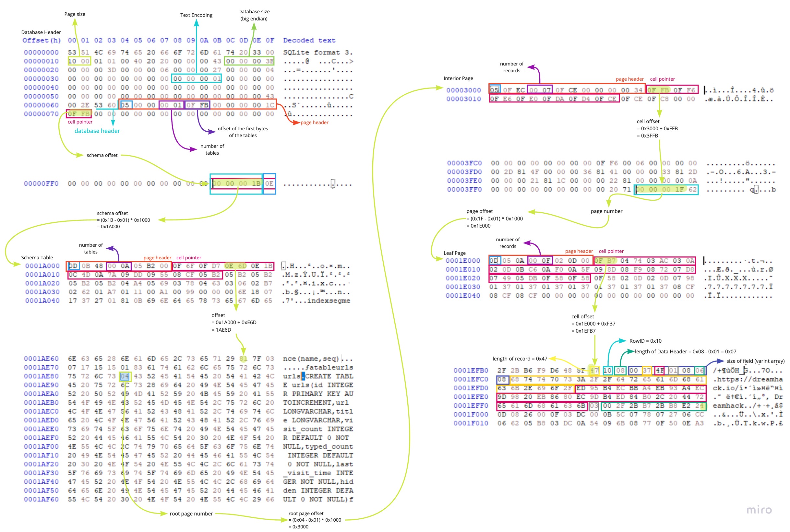Click the 'Leaf Page' section title
This screenshot has width=790, height=532.
(454, 253)
